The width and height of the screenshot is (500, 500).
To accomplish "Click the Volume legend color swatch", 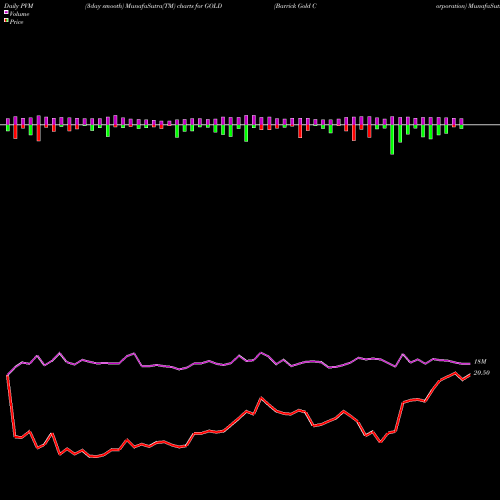I will pyautogui.click(x=6, y=12).
